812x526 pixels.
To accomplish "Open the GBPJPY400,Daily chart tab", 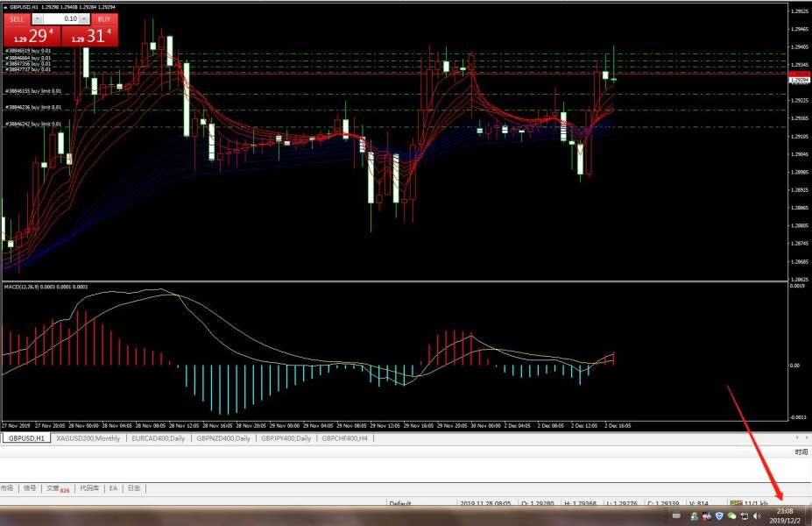I will (x=285, y=437).
